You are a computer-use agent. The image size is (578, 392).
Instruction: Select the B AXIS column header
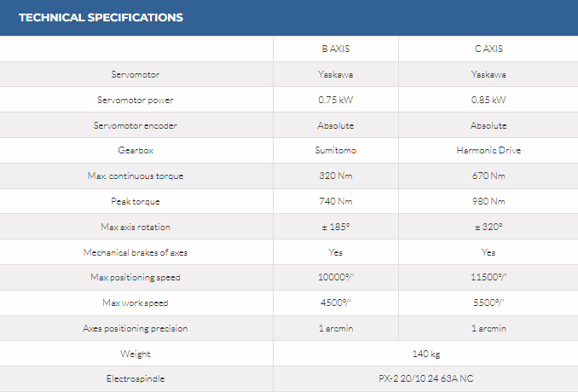coord(335,49)
